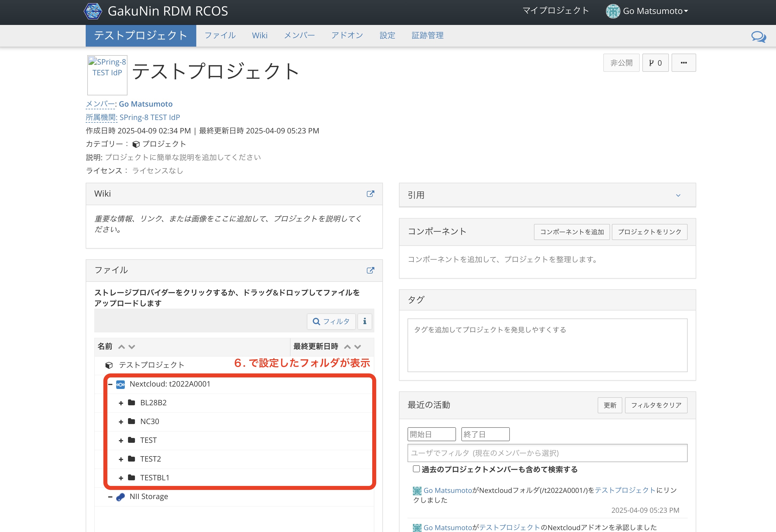Screen dimensions: 776x532
Task: Click the GakuNin RDM logo icon
Action: point(93,11)
